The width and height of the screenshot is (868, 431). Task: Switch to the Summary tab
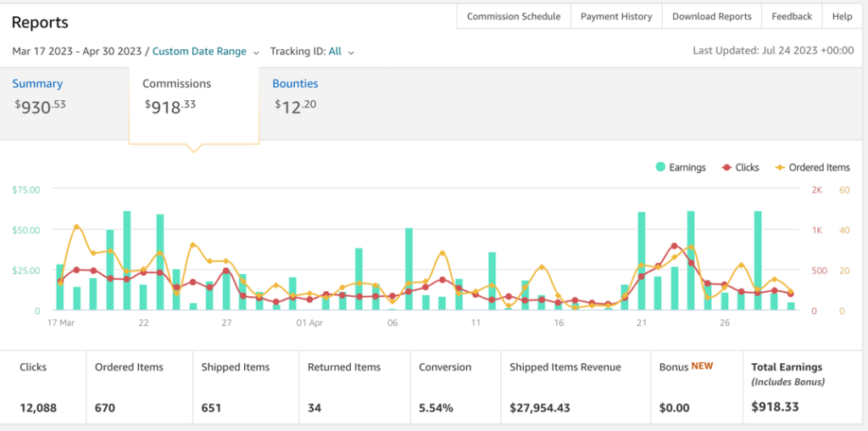coord(37,84)
